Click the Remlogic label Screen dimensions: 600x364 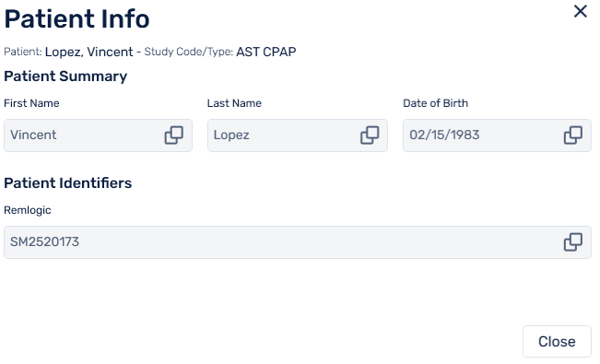click(x=27, y=210)
